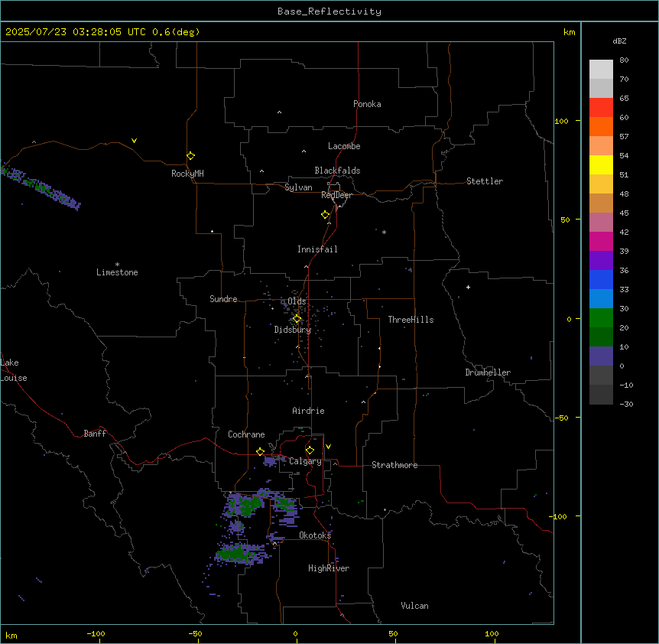Click the 10 dBZ purple legend swatch

601,356
